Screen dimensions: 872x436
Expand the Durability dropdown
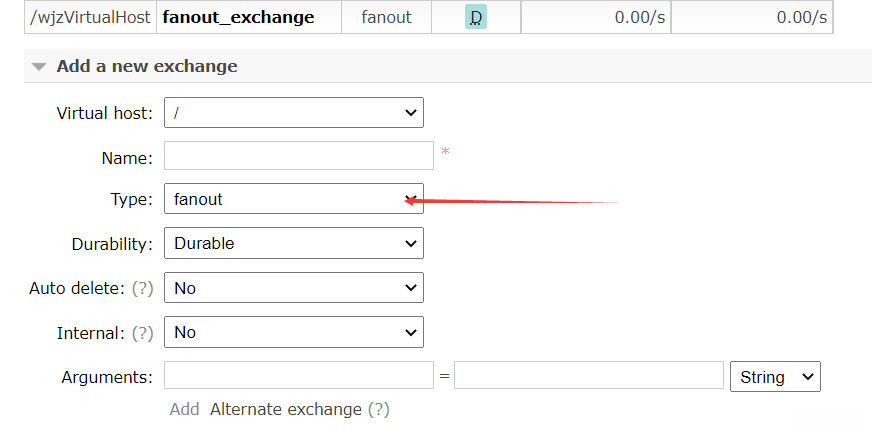point(293,243)
